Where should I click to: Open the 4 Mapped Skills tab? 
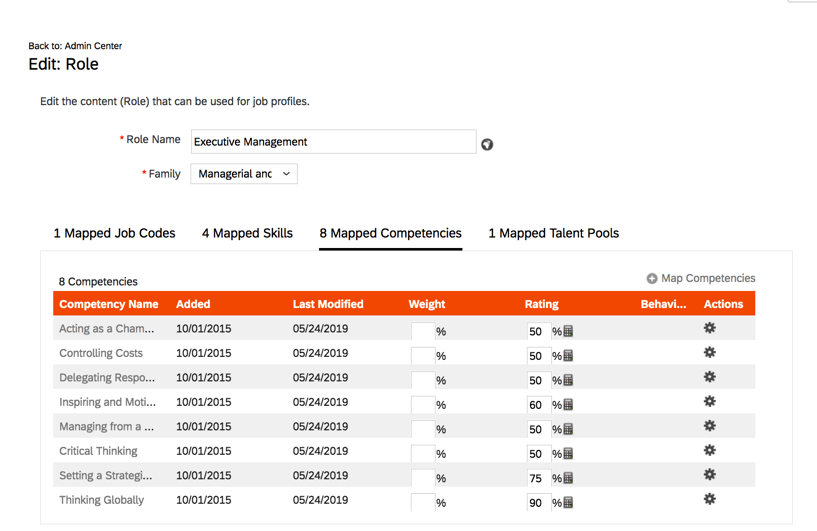(x=247, y=233)
